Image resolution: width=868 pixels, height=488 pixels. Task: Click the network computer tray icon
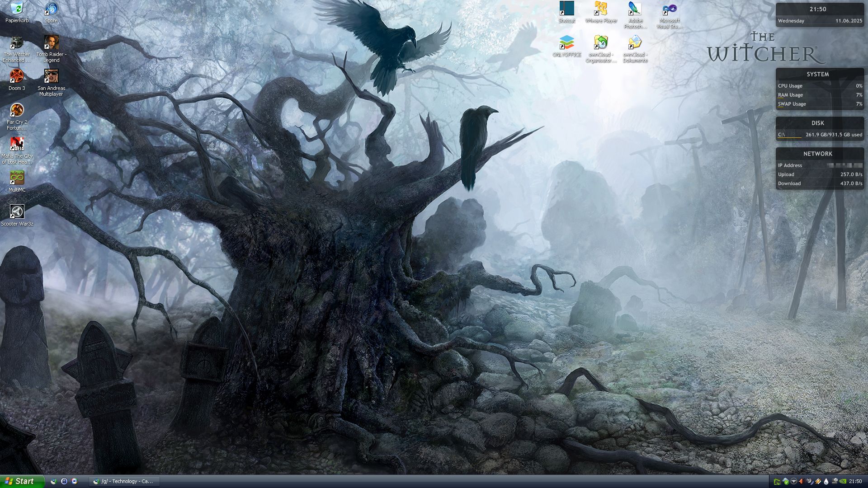pos(835,482)
